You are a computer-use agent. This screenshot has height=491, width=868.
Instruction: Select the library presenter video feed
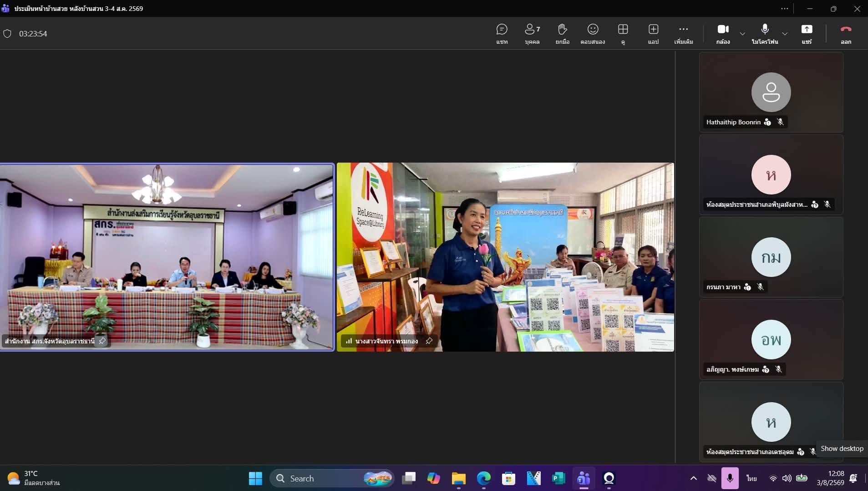point(505,257)
